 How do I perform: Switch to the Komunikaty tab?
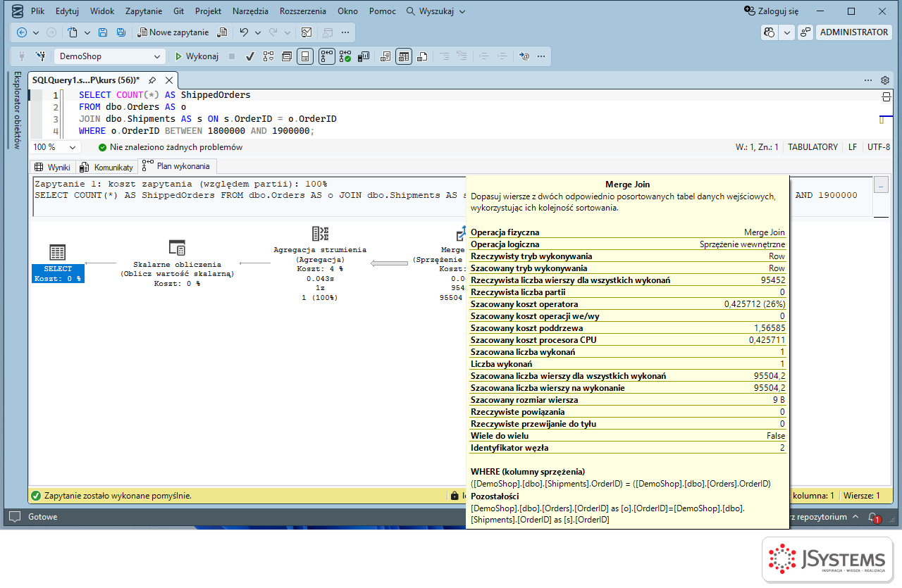[x=106, y=168]
